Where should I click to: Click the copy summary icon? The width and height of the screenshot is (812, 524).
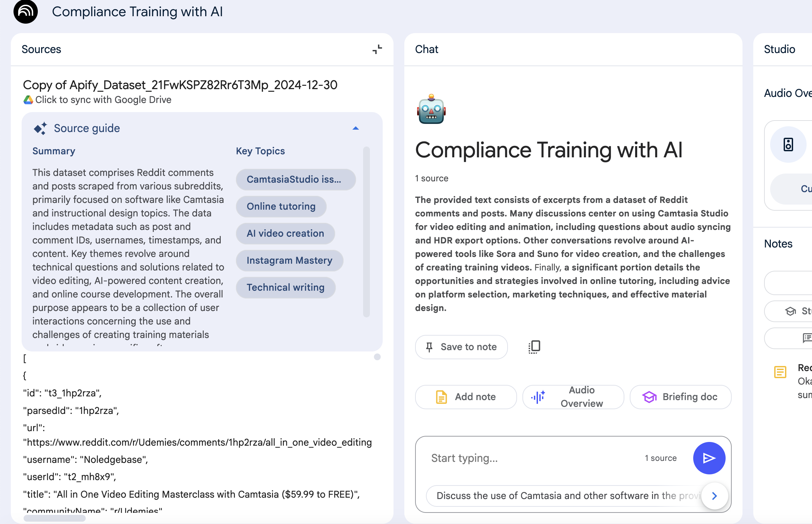[x=534, y=347]
